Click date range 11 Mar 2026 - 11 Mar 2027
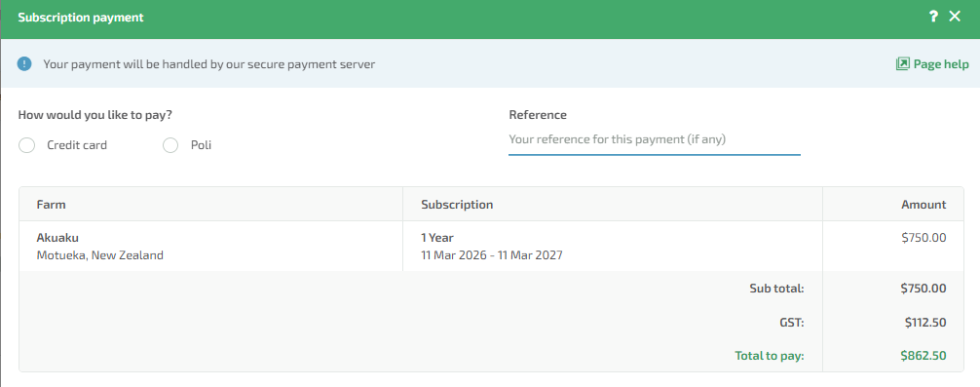Screen dimensions: 980x387 pos(492,255)
